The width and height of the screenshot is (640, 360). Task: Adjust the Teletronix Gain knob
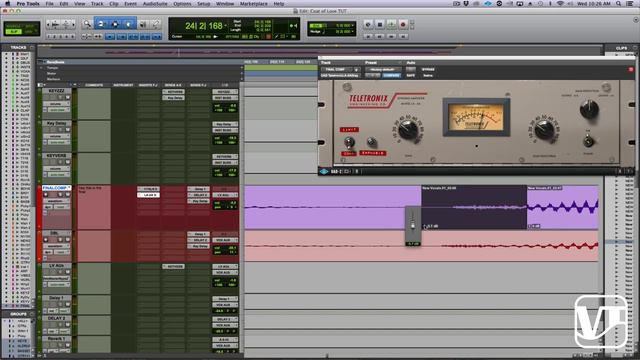408,130
